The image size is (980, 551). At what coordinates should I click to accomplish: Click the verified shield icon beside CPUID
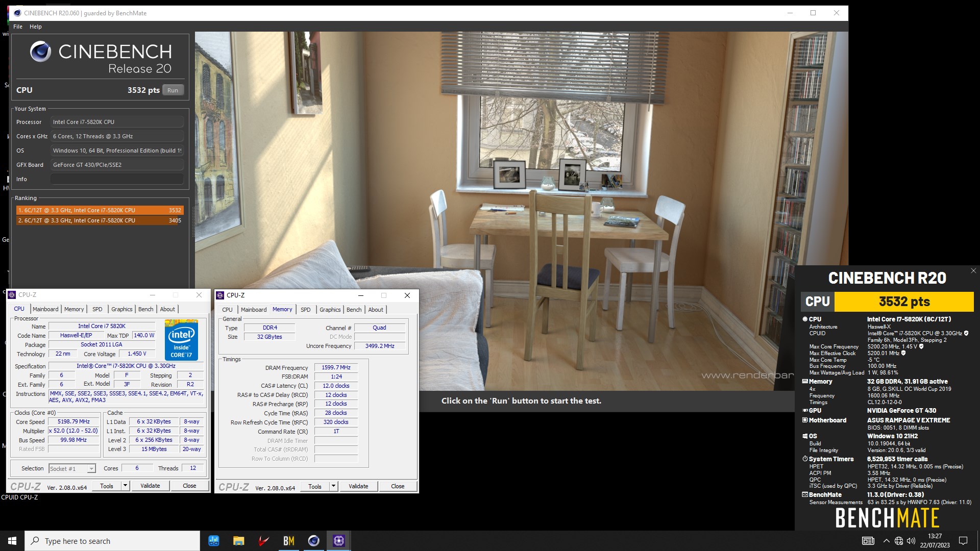click(966, 333)
